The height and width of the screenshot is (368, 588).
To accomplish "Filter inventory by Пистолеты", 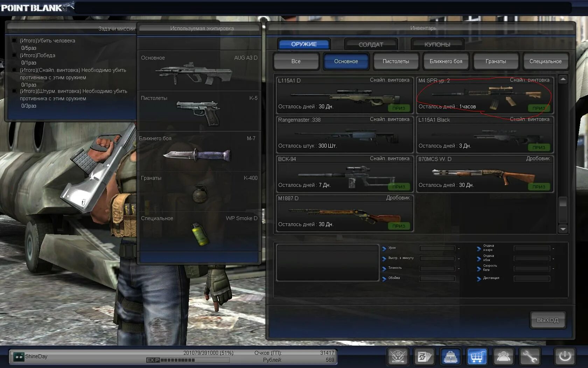I will pos(396,61).
